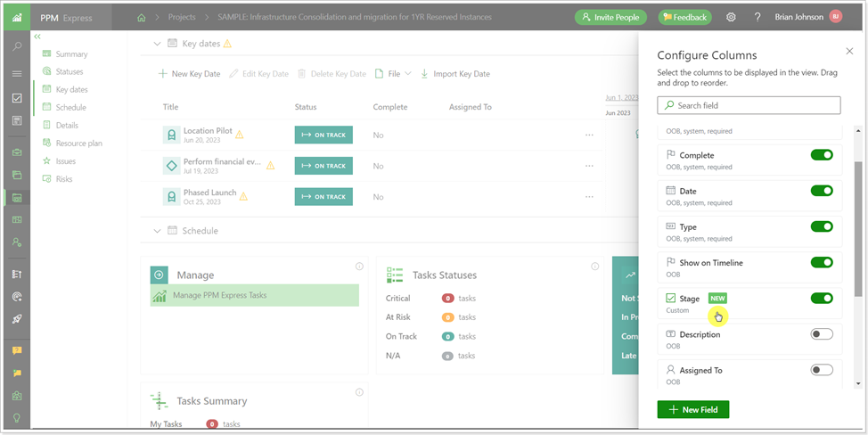Click the green New Field button

coord(693,409)
